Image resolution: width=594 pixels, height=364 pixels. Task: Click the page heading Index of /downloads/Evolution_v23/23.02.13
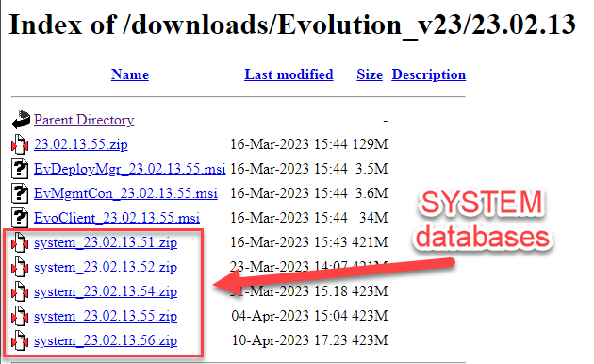coord(292,25)
